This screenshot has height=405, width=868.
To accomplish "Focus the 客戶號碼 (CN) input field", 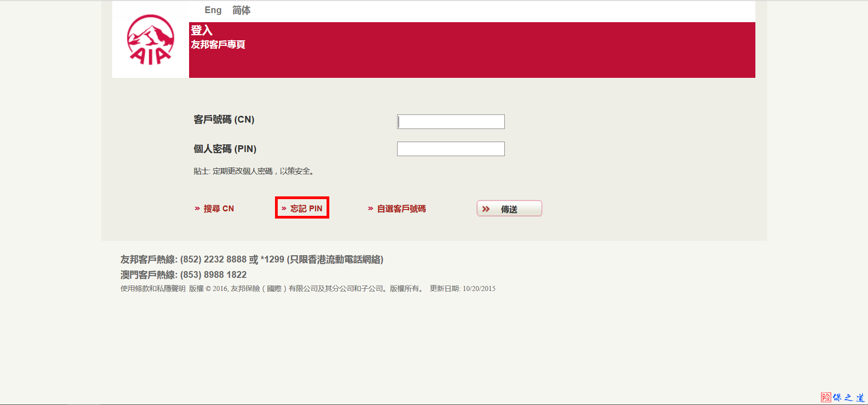I will point(451,122).
